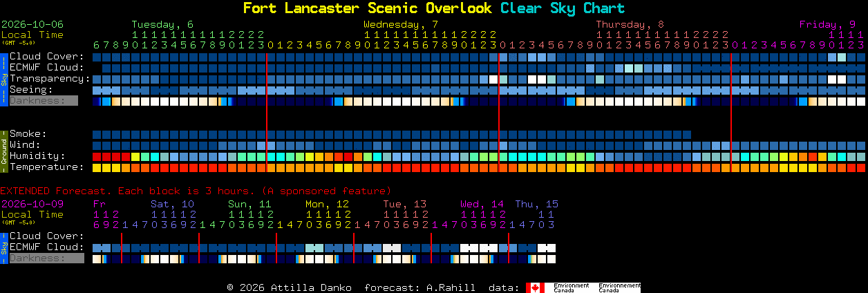The width and height of the screenshot is (868, 293).
Task: Click the Thu, 15 day header
Action: [536, 204]
